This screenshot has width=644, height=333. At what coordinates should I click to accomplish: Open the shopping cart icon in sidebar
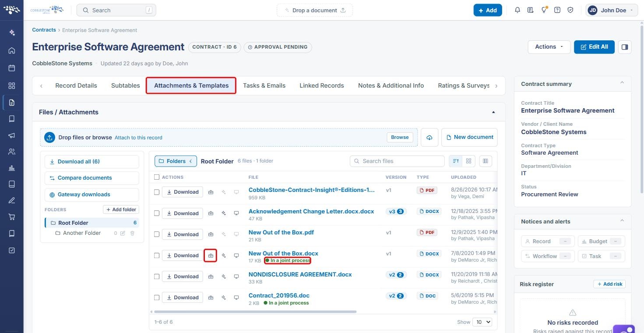(x=12, y=217)
